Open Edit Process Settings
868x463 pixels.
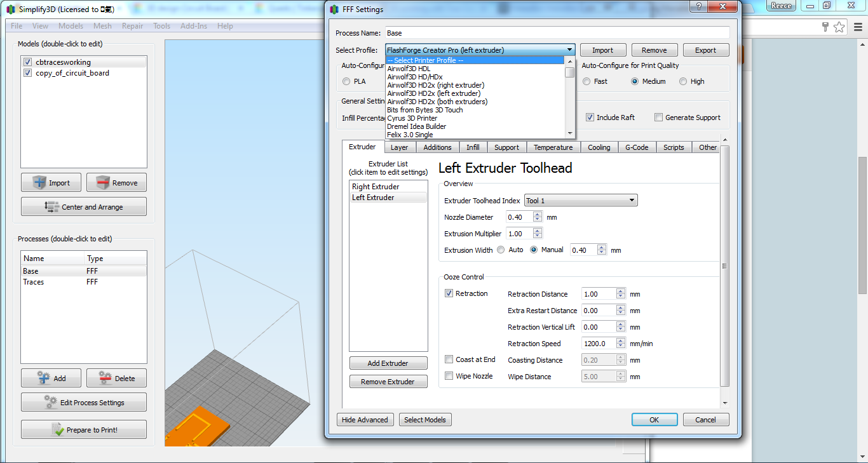pos(84,402)
